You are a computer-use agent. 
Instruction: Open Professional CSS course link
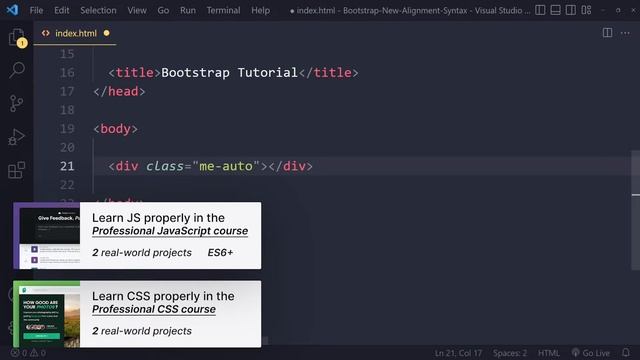tap(154, 309)
